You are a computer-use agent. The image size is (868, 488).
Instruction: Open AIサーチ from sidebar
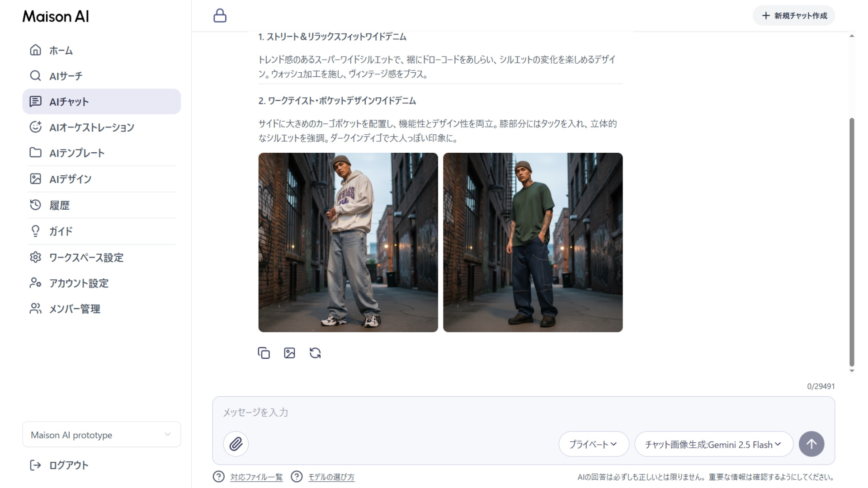pyautogui.click(x=66, y=76)
